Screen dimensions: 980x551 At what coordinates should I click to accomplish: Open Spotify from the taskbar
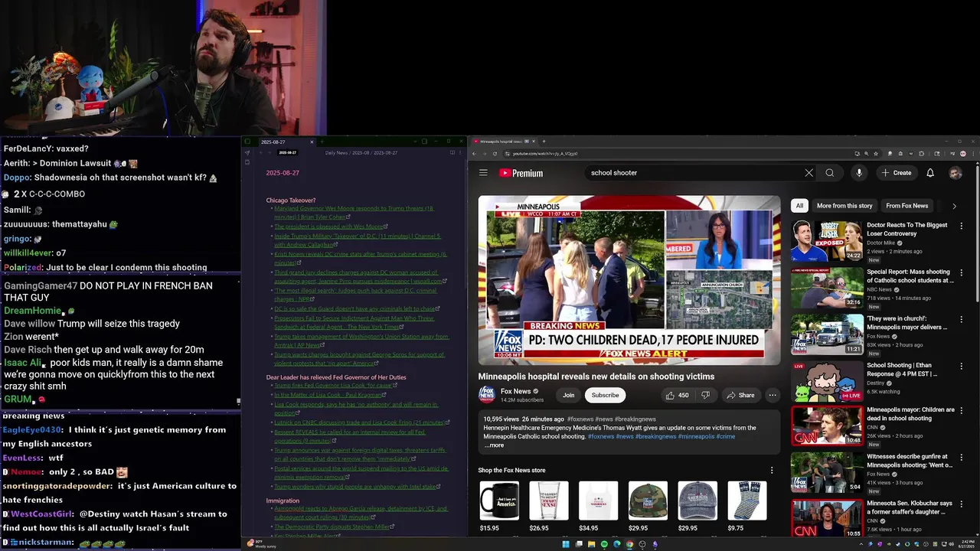pos(604,544)
